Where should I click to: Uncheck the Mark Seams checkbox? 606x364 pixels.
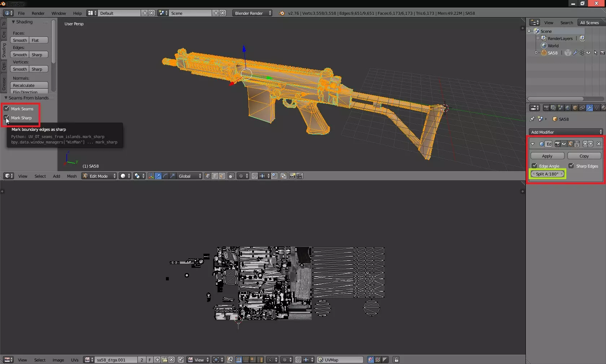6,108
